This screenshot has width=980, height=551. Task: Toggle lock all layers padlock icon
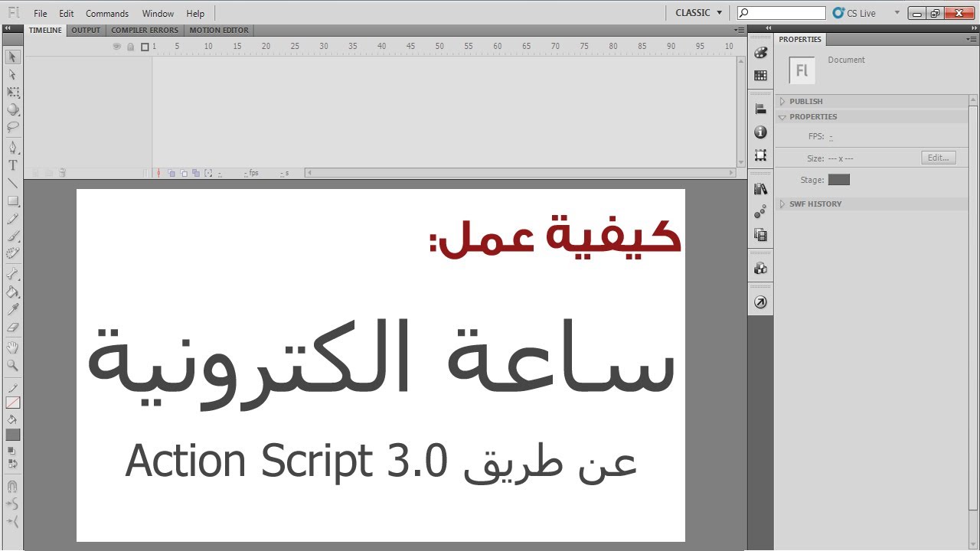pyautogui.click(x=131, y=47)
